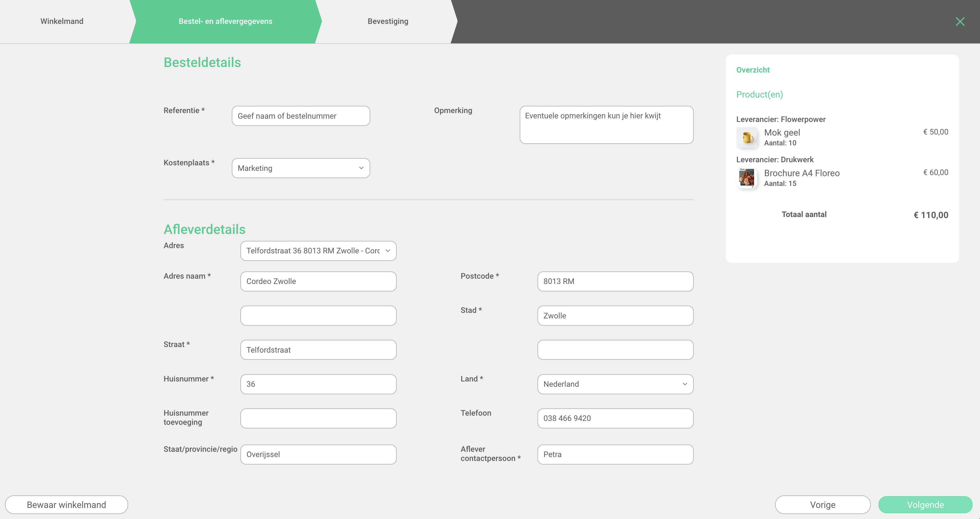Image resolution: width=980 pixels, height=519 pixels.
Task: Expand the Adres selection dropdown
Action: click(318, 251)
